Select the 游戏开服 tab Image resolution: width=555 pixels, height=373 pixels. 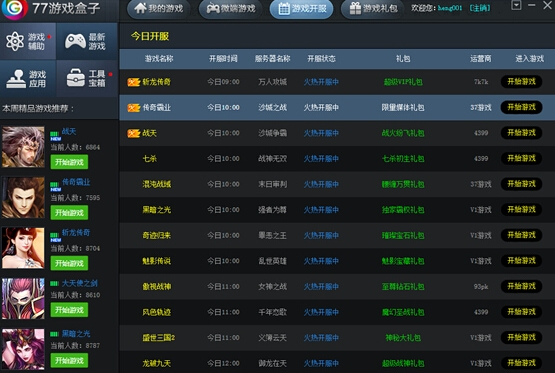tap(302, 8)
